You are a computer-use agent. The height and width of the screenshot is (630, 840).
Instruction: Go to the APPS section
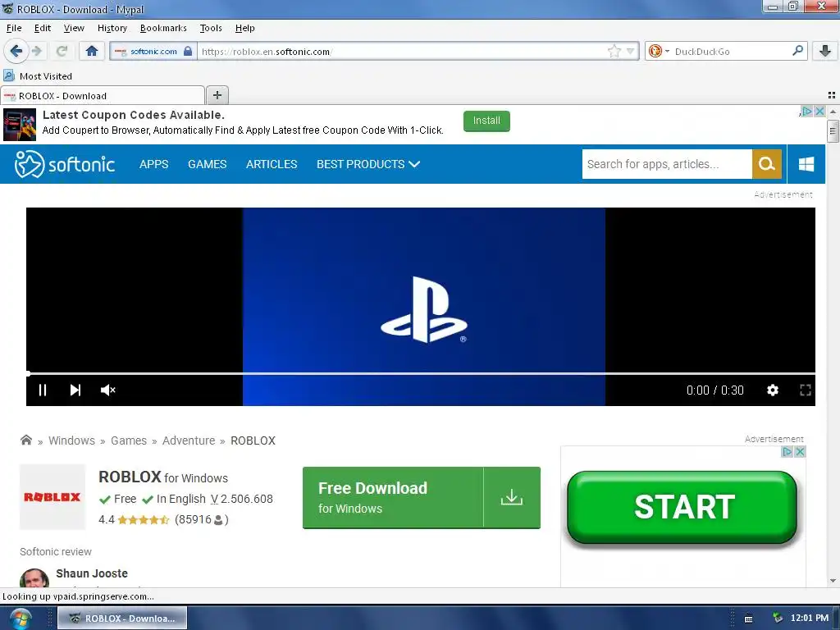[x=153, y=164]
